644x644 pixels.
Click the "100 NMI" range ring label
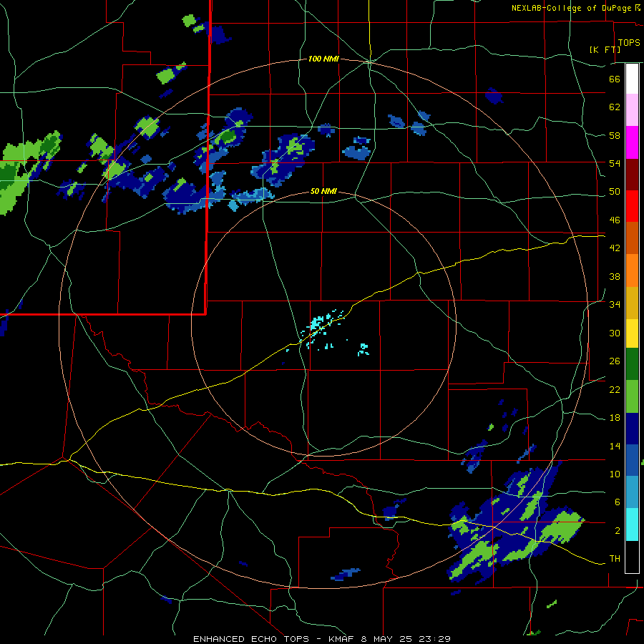pyautogui.click(x=323, y=59)
